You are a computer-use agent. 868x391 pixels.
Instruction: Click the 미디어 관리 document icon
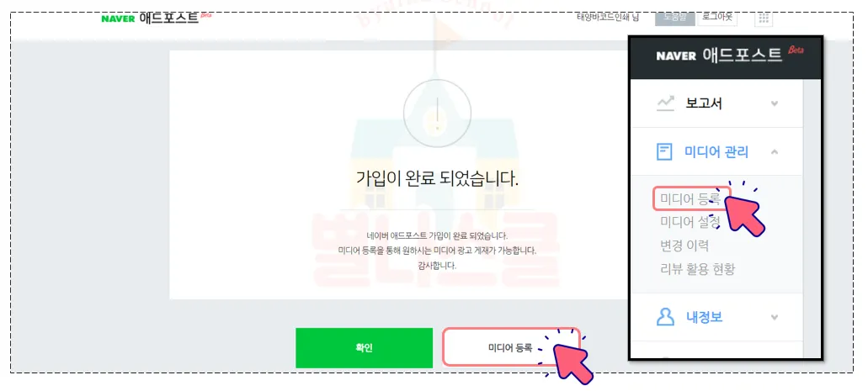click(x=664, y=151)
